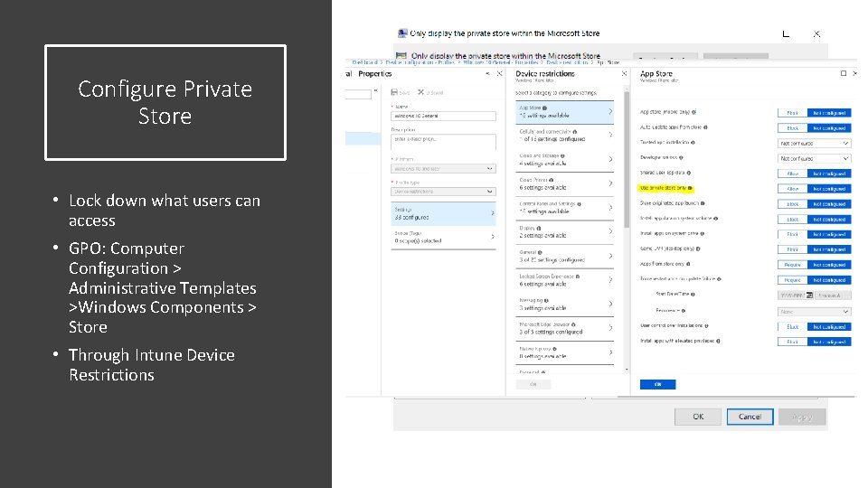Image resolution: width=868 pixels, height=488 pixels.
Task: Open calendar icon in Start Date/Time field
Action: (x=810, y=295)
